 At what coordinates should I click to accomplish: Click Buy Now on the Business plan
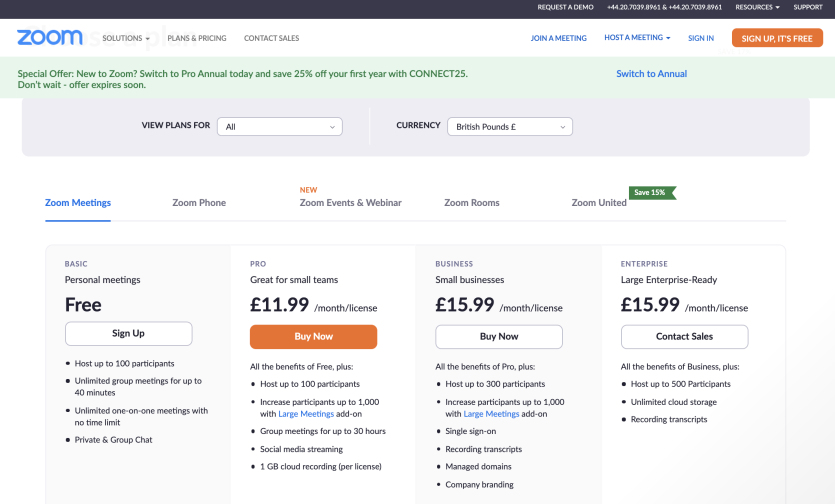click(499, 337)
